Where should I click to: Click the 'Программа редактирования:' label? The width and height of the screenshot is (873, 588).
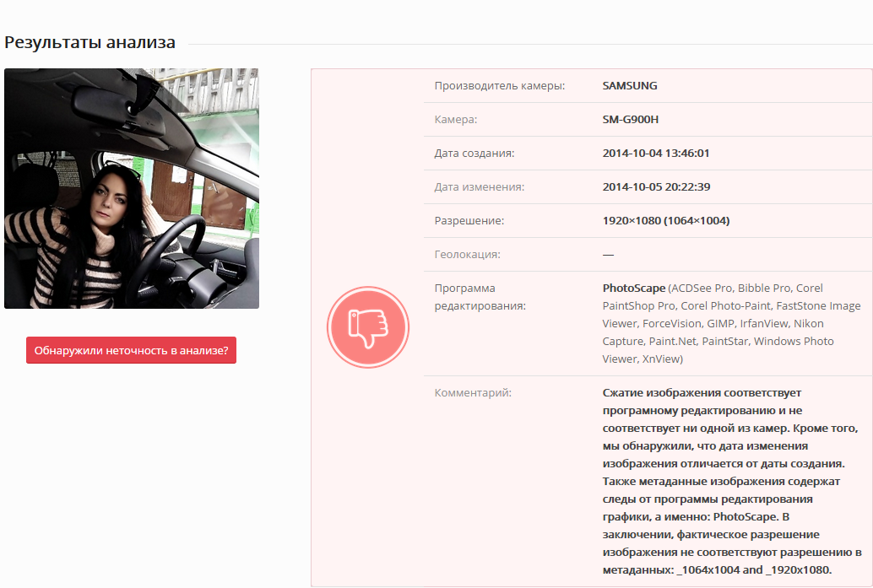pyautogui.click(x=480, y=297)
